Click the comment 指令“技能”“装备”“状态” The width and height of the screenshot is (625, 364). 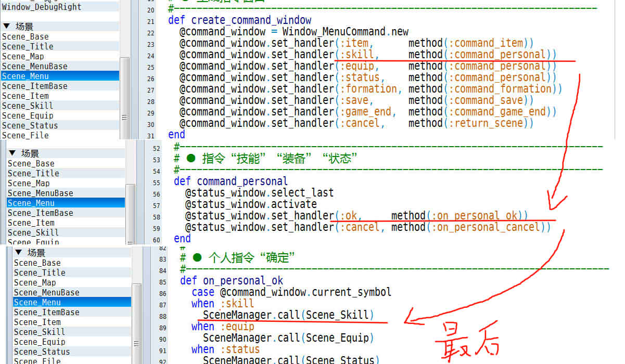[x=279, y=159]
